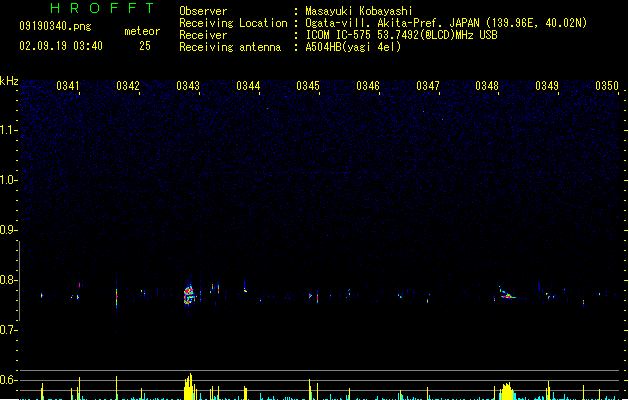Click the HROFFT title text
629x400 pixels.
coord(102,8)
